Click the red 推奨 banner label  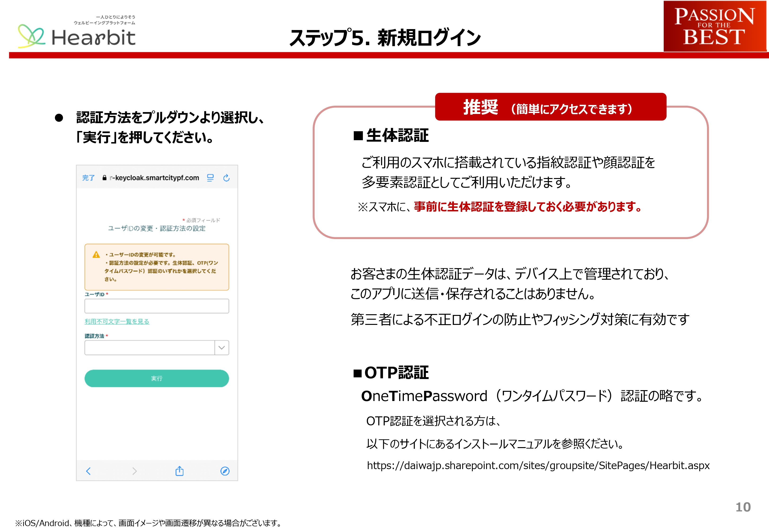[x=550, y=107]
